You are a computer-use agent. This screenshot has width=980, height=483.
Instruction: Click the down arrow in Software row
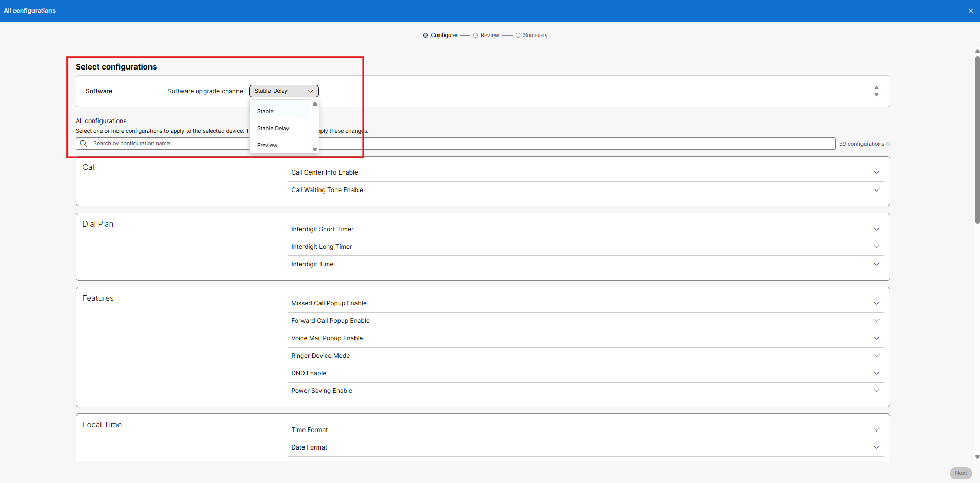click(876, 95)
